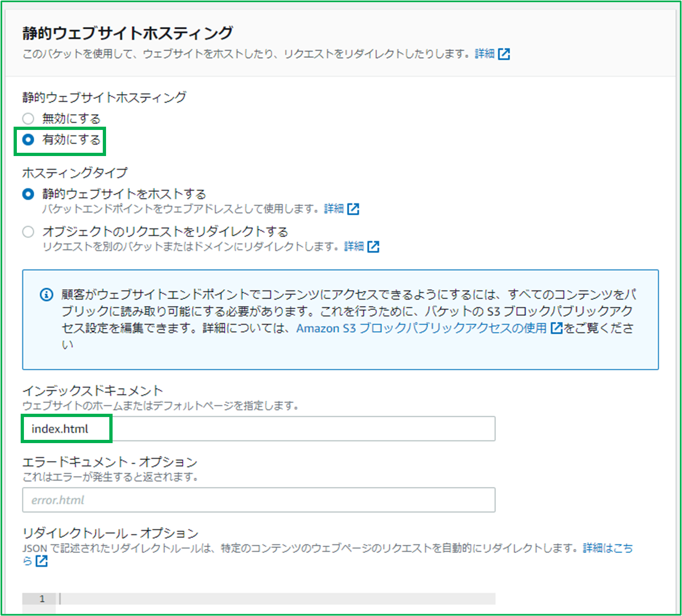Click the ホスティングタイプ label

pyautogui.click(x=75, y=173)
